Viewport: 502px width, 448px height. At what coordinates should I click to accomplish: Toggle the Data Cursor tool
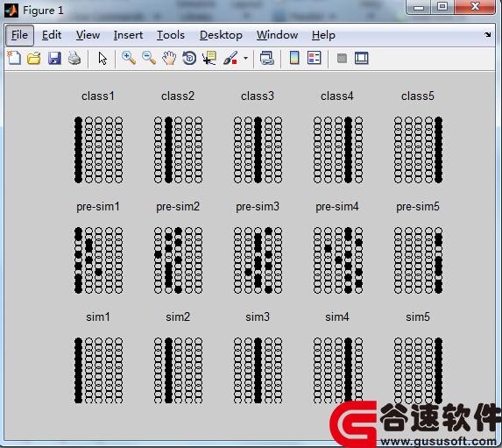[x=209, y=59]
